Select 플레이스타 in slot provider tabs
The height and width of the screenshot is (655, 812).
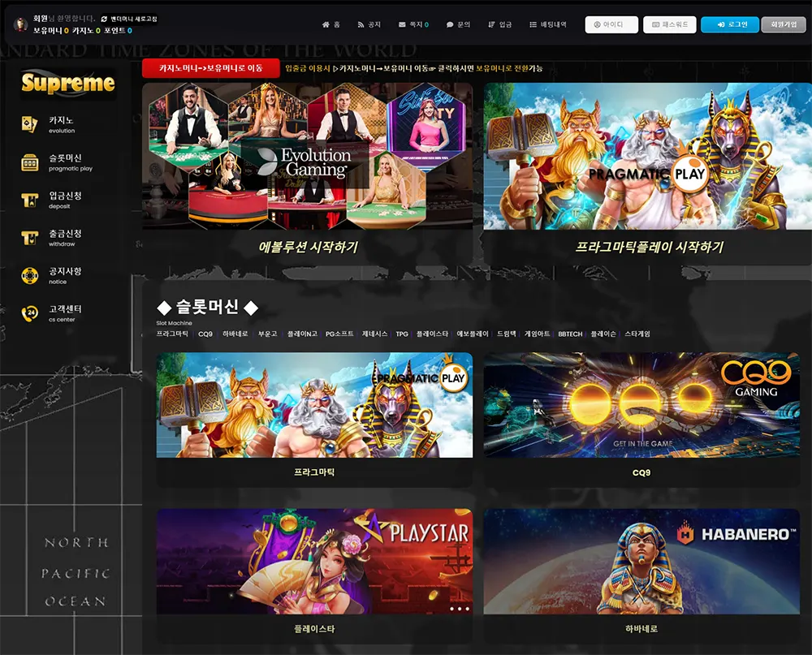coord(432,334)
